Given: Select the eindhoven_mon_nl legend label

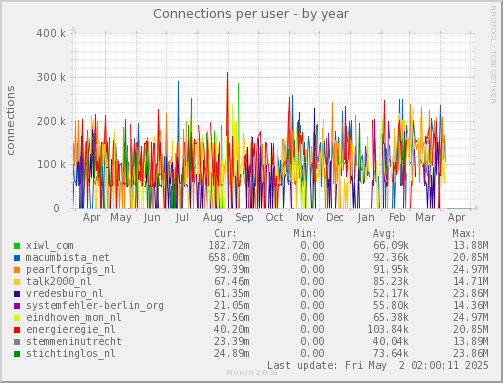Looking at the screenshot, I should pos(74,318).
